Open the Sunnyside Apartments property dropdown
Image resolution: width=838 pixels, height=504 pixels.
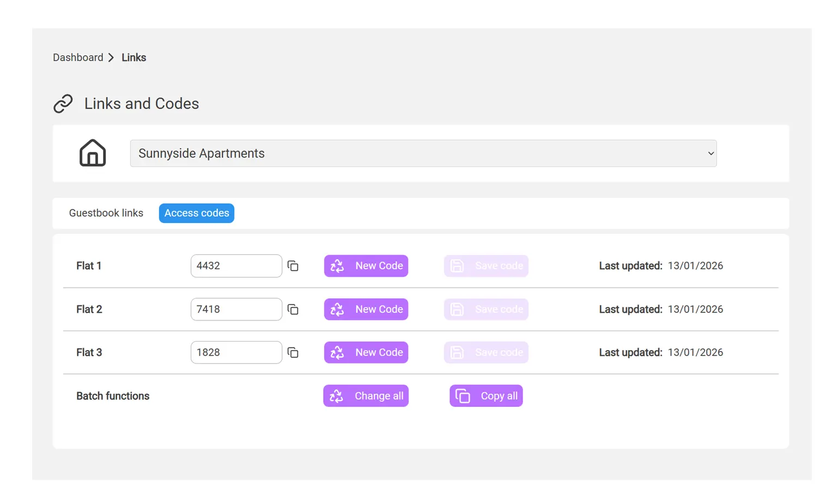point(423,153)
